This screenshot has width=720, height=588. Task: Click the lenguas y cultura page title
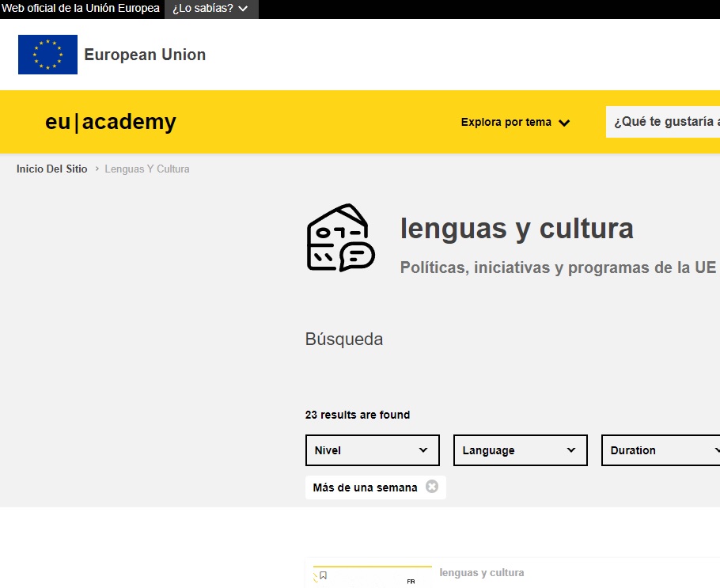click(x=517, y=229)
